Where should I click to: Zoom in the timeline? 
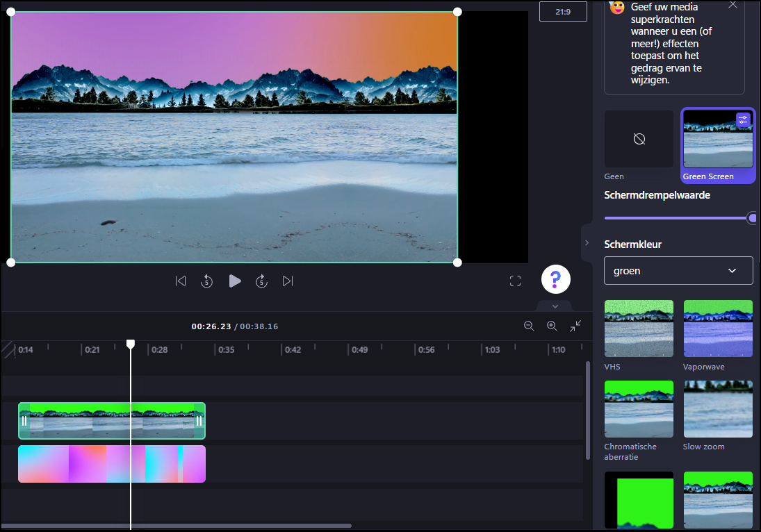(x=552, y=326)
